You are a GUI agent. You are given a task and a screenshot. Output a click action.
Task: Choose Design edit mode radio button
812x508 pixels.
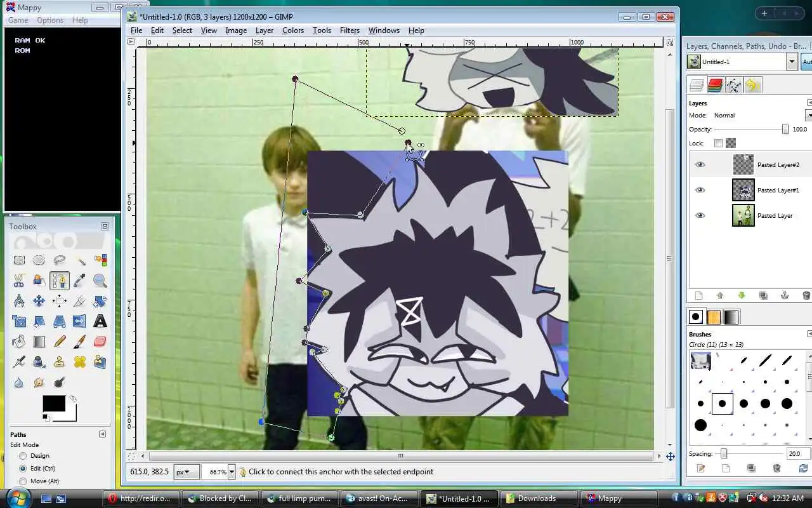(x=23, y=456)
